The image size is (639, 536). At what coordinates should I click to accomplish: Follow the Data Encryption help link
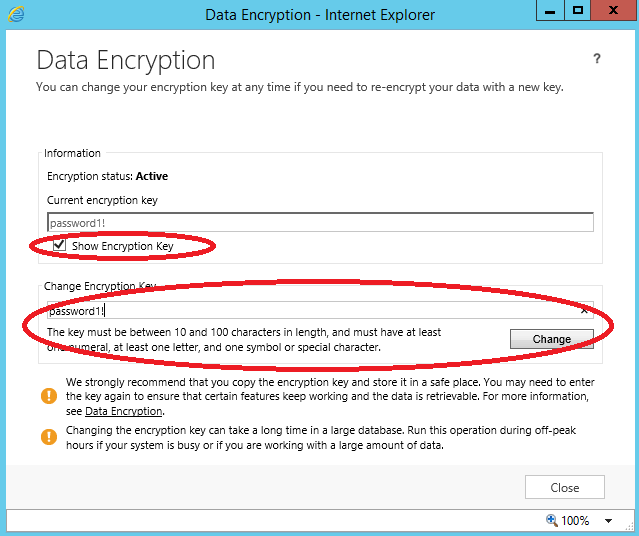(x=123, y=411)
